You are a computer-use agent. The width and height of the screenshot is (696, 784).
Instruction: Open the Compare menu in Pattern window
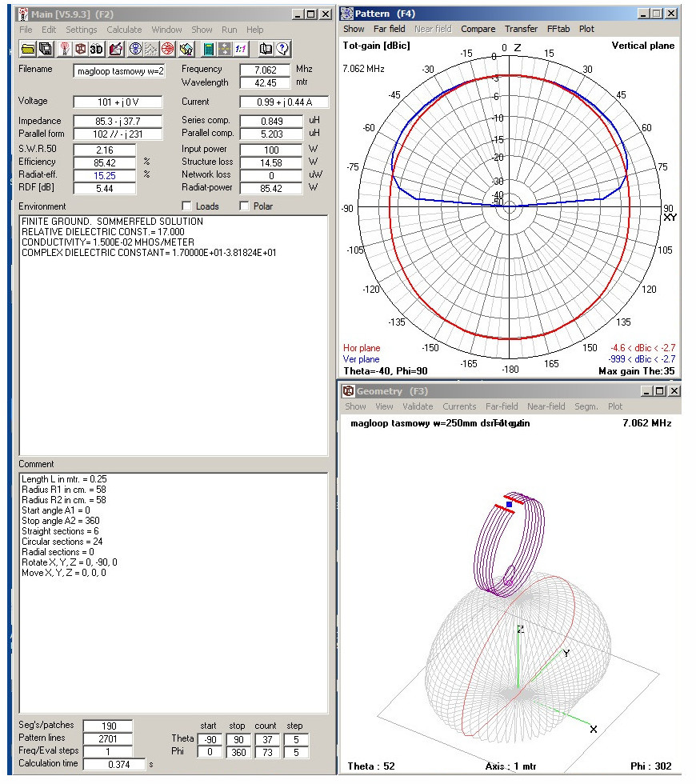(478, 29)
